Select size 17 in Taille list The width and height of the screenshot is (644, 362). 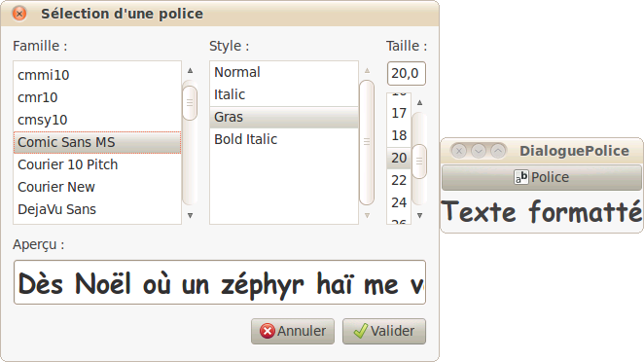pos(399,113)
